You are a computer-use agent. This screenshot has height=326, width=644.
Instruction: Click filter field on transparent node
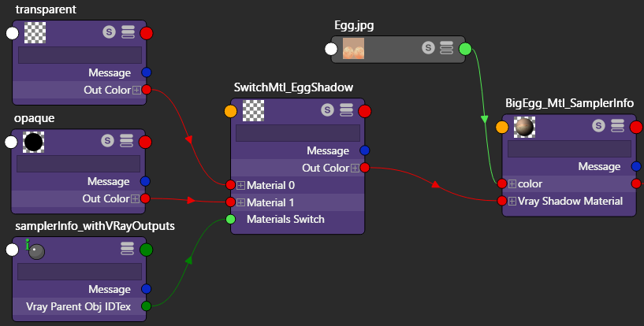[80, 55]
